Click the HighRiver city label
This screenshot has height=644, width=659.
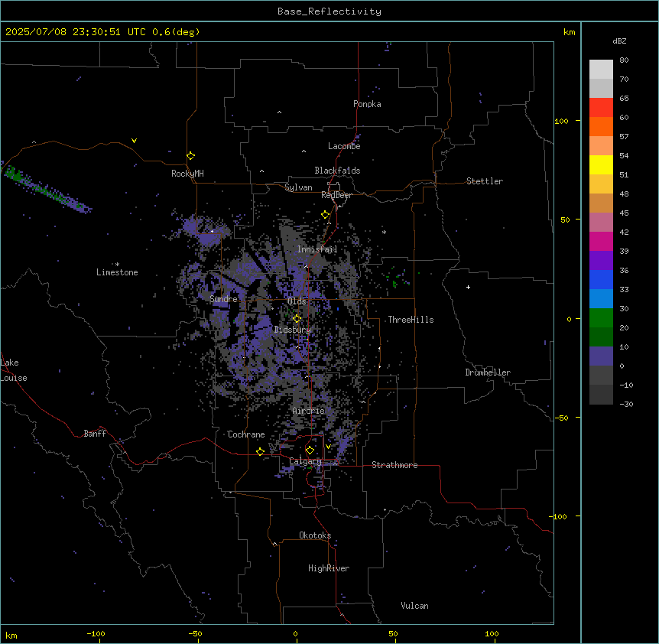[329, 568]
